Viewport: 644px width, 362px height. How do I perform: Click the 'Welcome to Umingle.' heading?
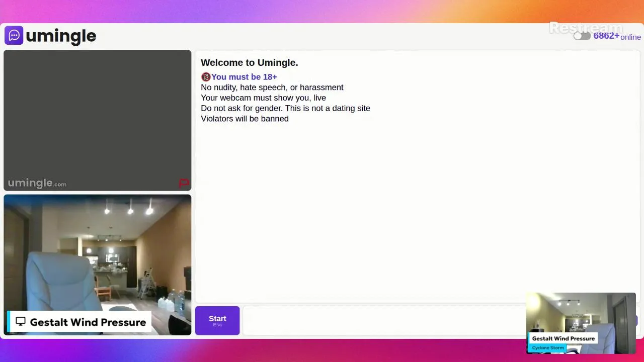click(250, 63)
